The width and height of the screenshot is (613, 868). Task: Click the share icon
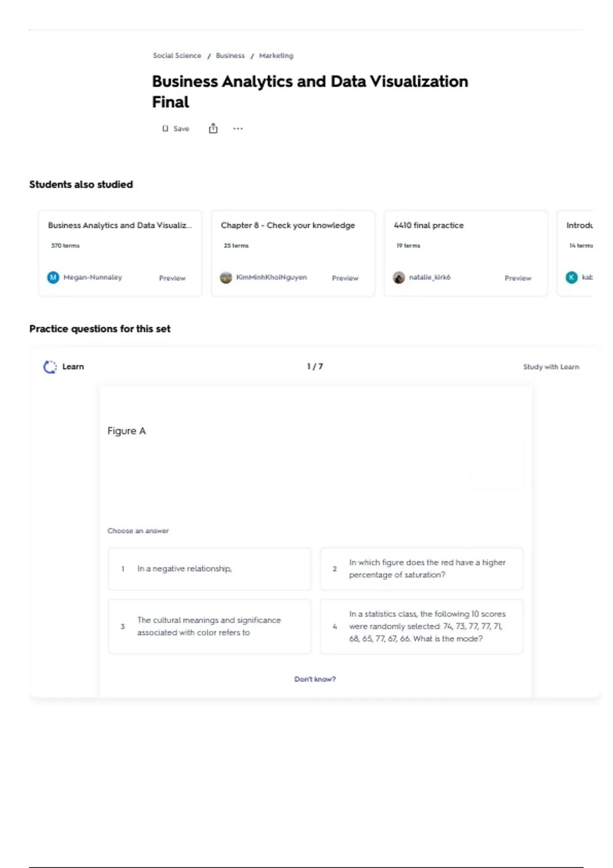point(213,129)
